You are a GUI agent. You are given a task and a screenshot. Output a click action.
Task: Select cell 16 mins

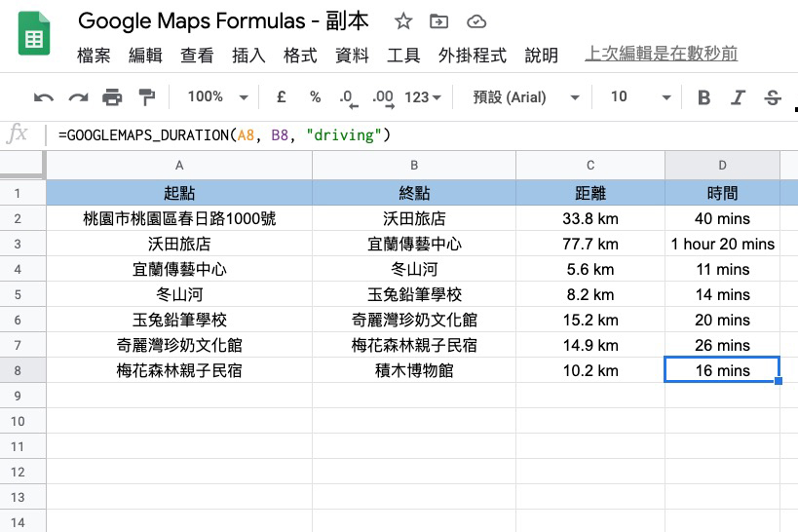722,370
